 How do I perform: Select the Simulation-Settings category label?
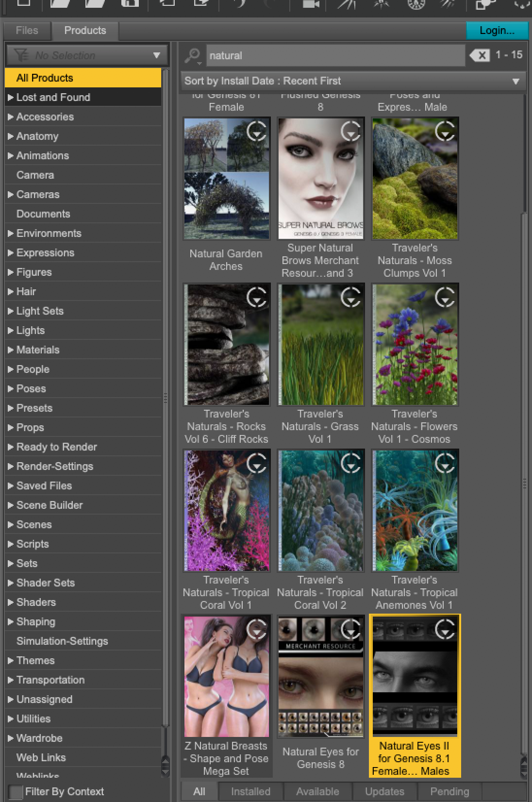coord(62,641)
